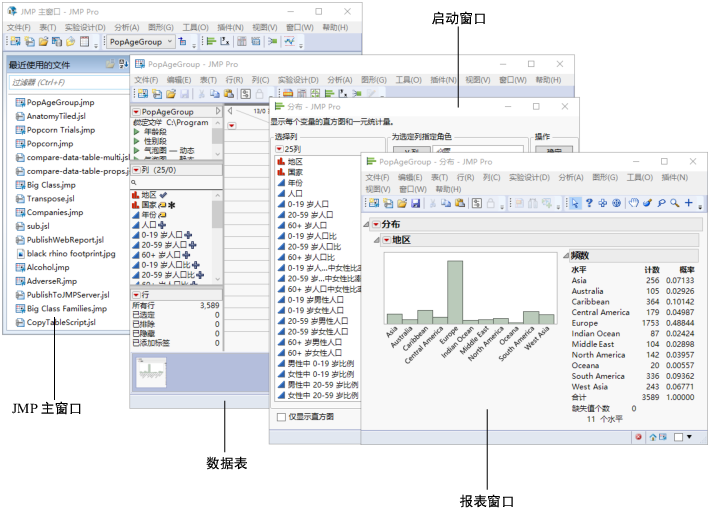Open the 行 panel red triangle menu
710x515 pixels.
pos(136,295)
